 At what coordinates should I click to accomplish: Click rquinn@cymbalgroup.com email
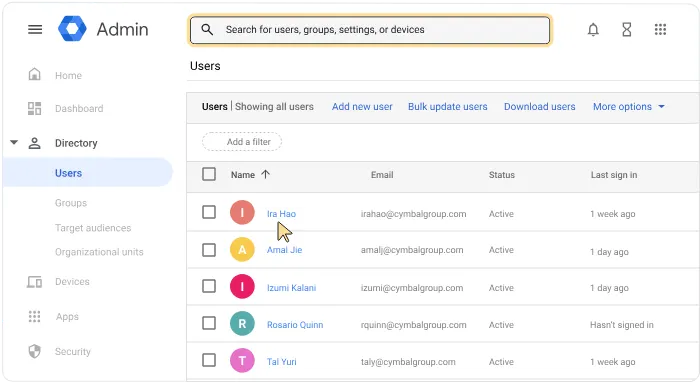413,325
